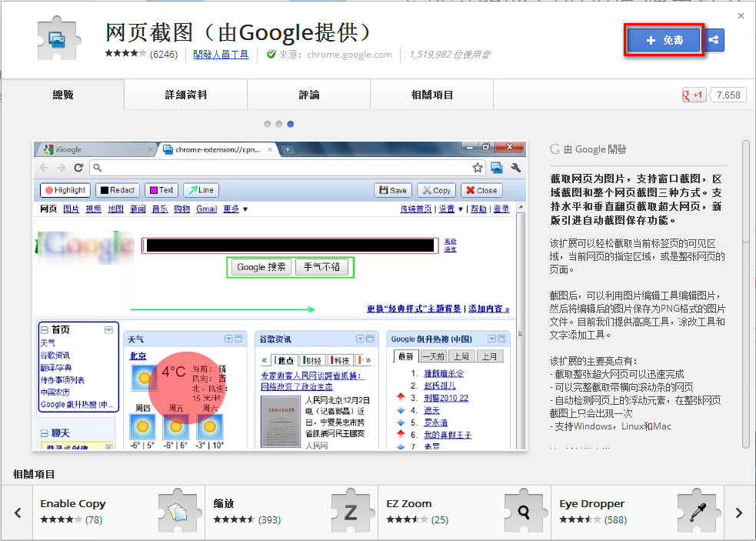The image size is (756, 541).
Task: Open the Gmail link in preview
Action: [206, 209]
